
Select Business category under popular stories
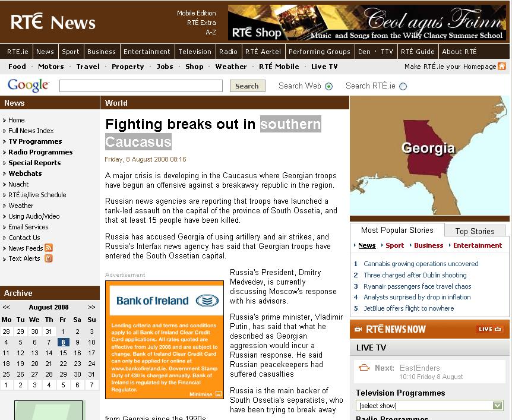point(428,245)
